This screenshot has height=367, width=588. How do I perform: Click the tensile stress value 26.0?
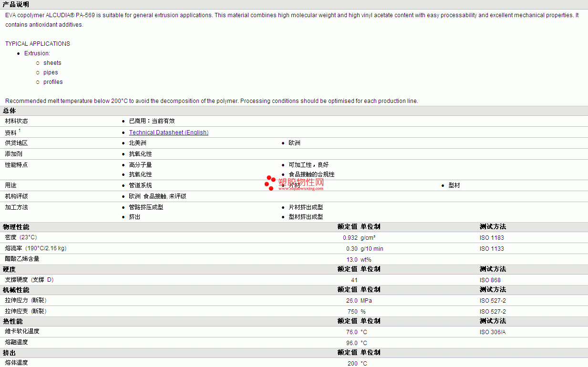click(x=352, y=300)
